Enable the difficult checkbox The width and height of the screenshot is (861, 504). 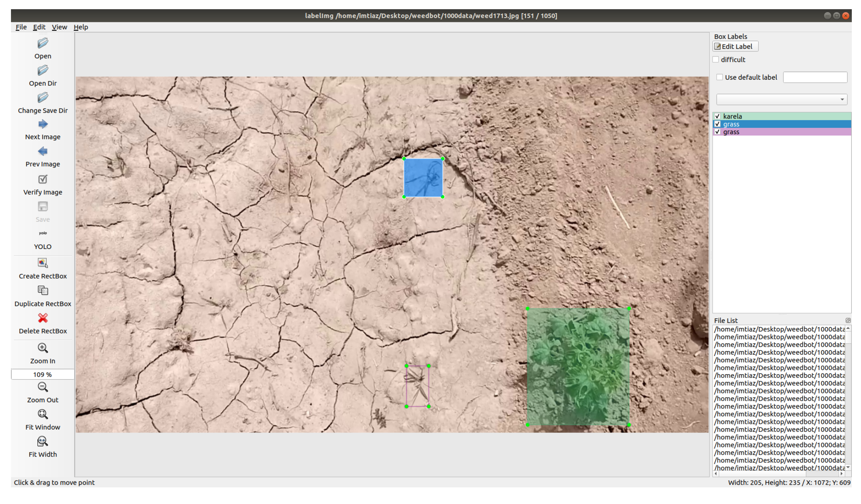[x=716, y=60]
